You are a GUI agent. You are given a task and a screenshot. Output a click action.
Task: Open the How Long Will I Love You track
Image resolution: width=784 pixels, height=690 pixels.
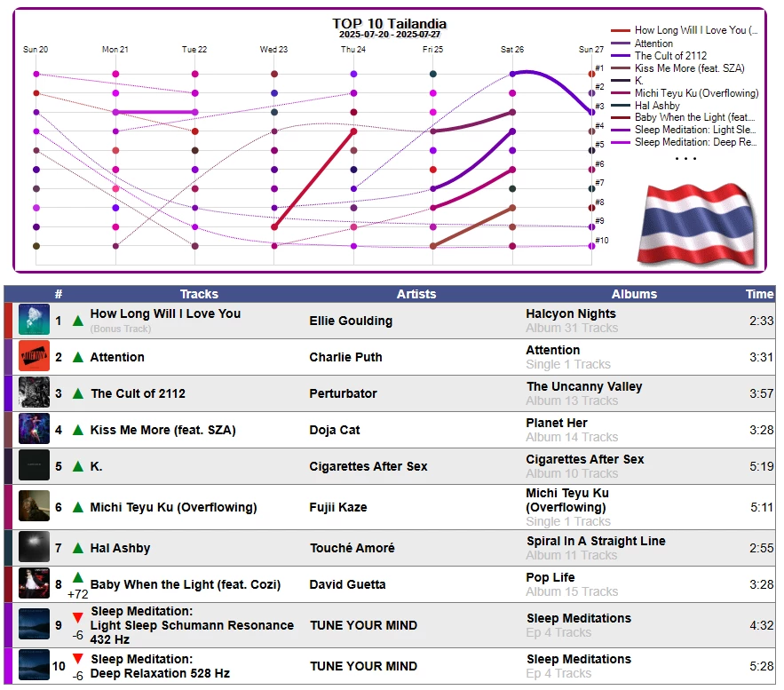point(165,313)
